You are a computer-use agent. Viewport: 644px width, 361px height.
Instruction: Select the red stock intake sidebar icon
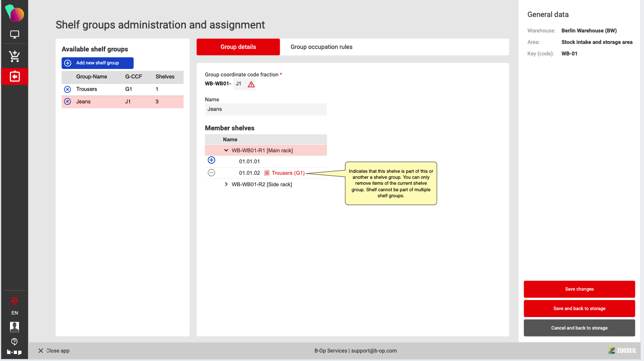pos(14,76)
